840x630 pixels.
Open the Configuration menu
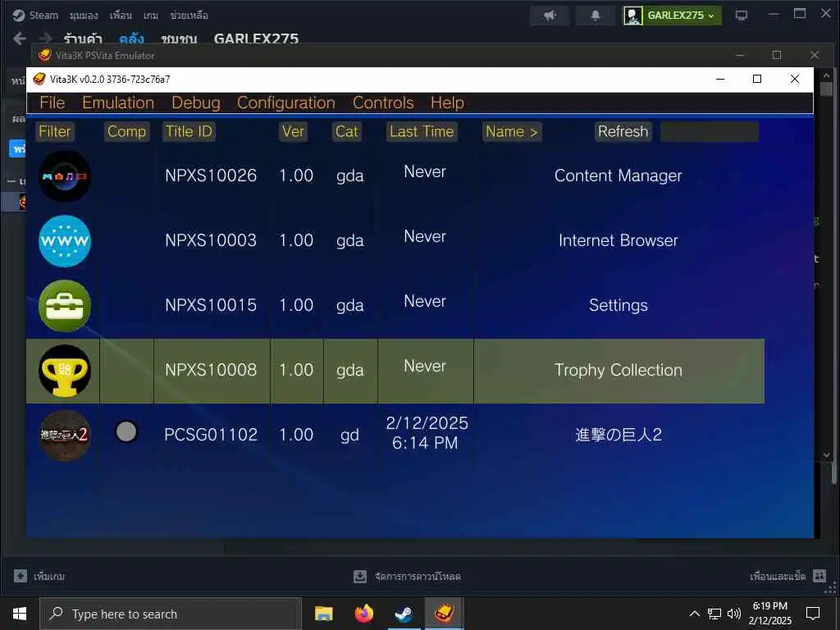(286, 103)
